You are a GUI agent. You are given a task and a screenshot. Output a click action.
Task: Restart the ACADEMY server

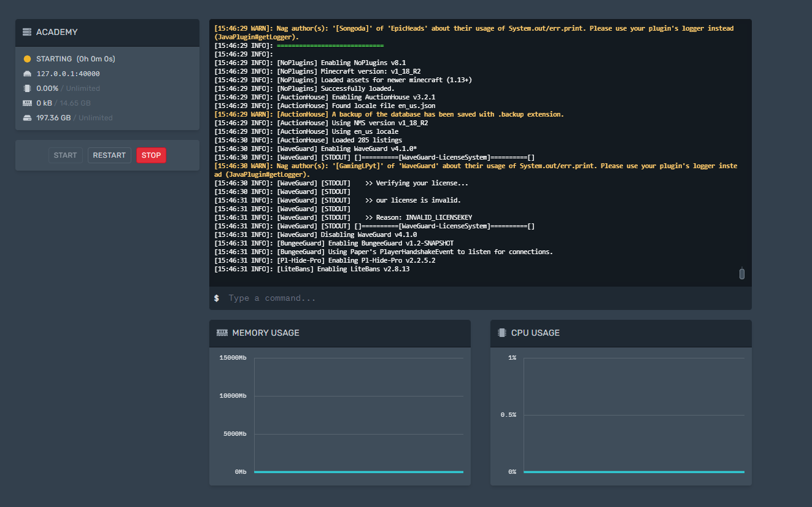pos(109,155)
